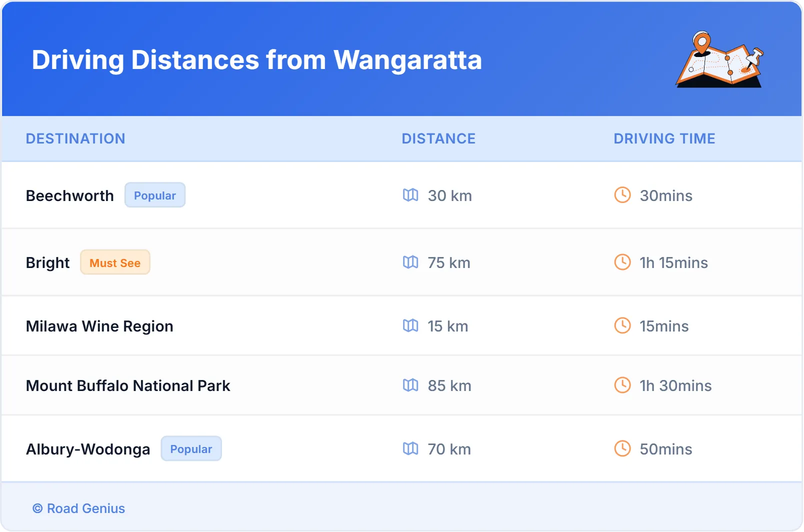This screenshot has width=804, height=532.
Task: Click the map icon beside 75 km
Action: (410, 262)
